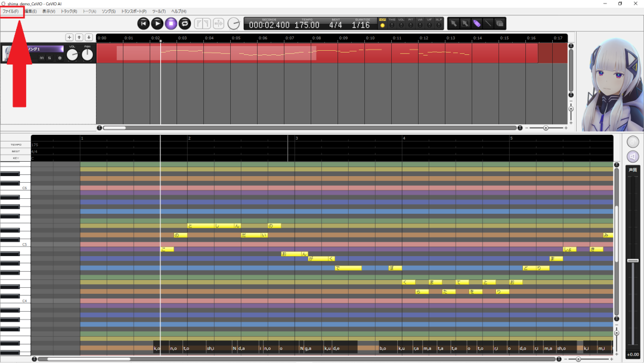Enable the VOL adjustment mode

pos(401,25)
